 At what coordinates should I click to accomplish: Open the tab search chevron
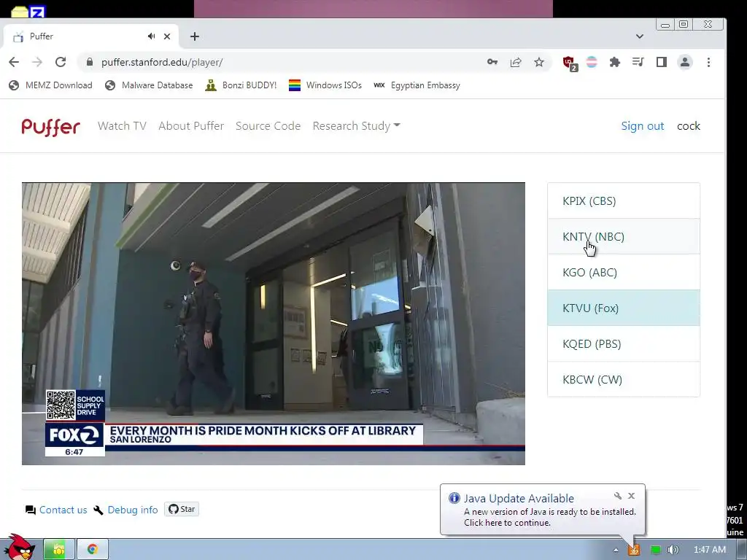click(x=640, y=36)
